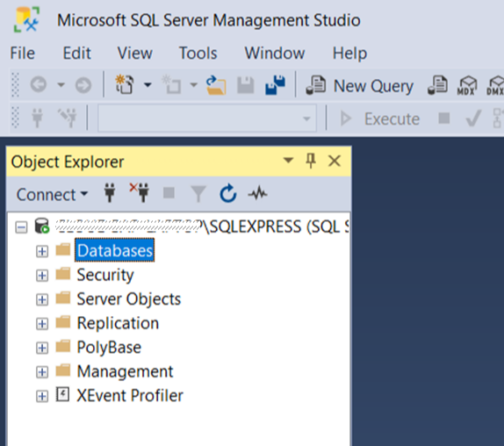Click the query toolbar Connect plug icon

(37, 119)
